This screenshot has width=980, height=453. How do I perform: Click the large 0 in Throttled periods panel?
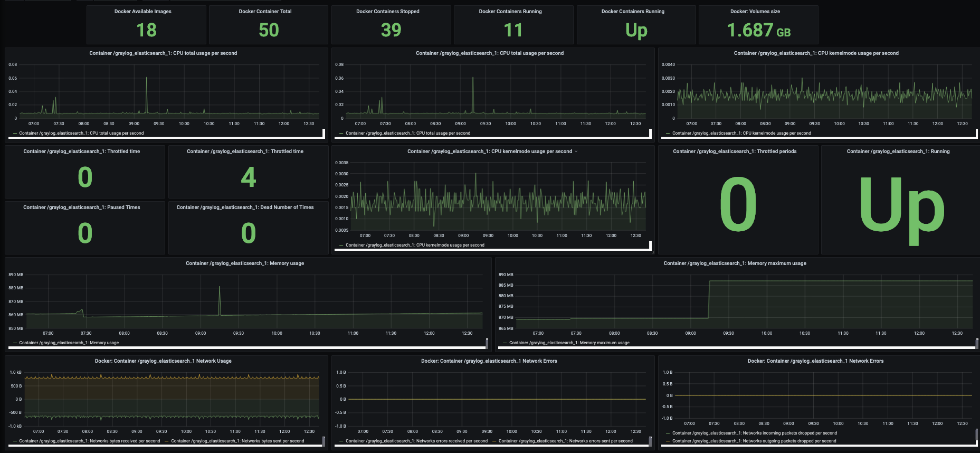[738, 204]
